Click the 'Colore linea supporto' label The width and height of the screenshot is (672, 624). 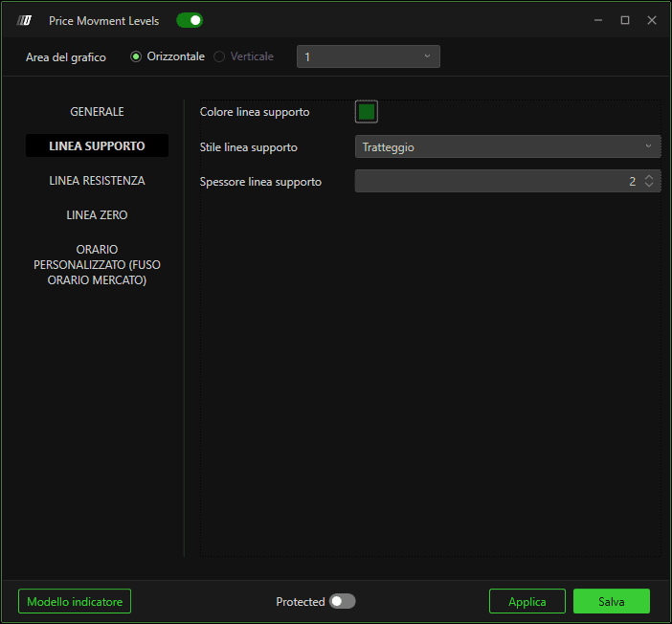click(x=255, y=112)
